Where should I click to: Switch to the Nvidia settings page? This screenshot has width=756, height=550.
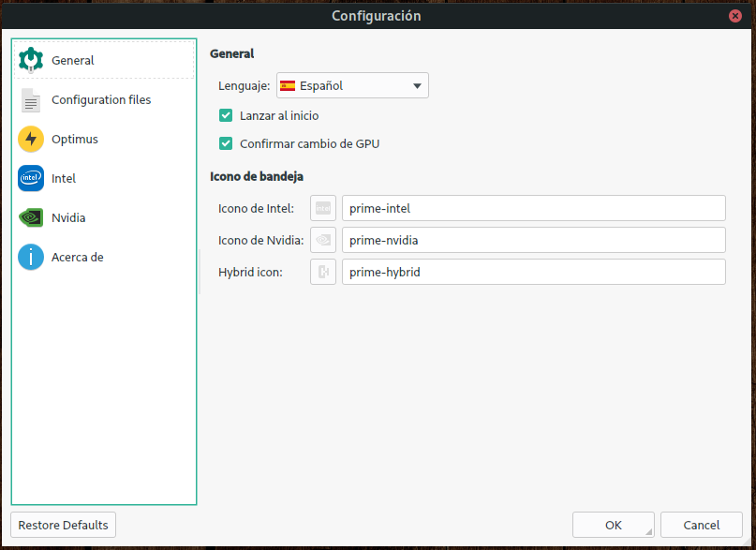click(x=68, y=217)
